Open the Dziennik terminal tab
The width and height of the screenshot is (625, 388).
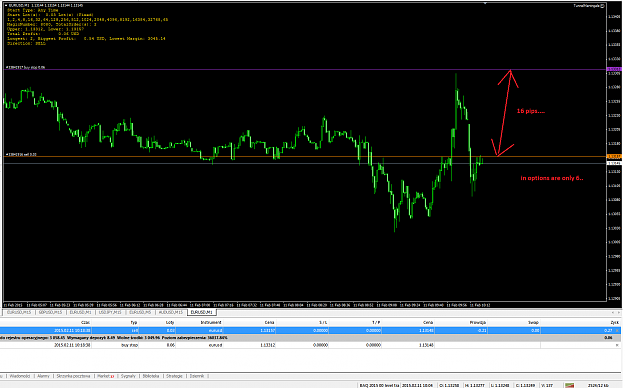click(197, 376)
